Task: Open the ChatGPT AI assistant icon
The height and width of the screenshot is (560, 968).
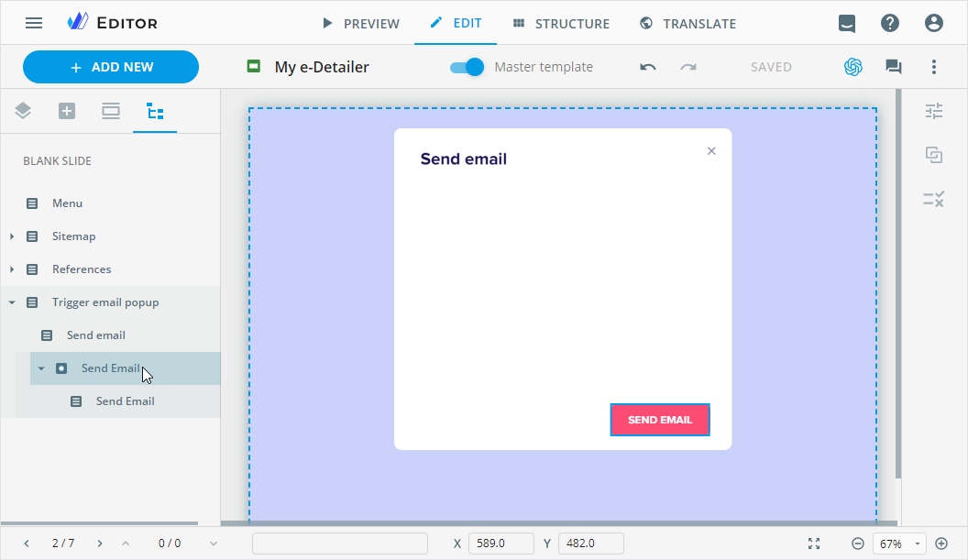Action: tap(853, 67)
